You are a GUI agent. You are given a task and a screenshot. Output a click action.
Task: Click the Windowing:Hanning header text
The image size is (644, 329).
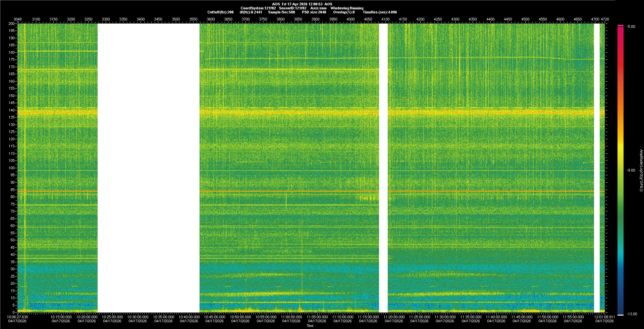pos(346,8)
